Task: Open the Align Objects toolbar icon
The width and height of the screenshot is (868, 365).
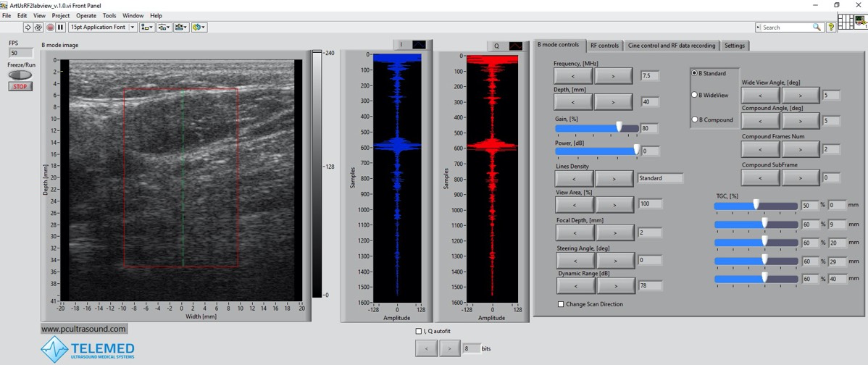Action: 146,27
